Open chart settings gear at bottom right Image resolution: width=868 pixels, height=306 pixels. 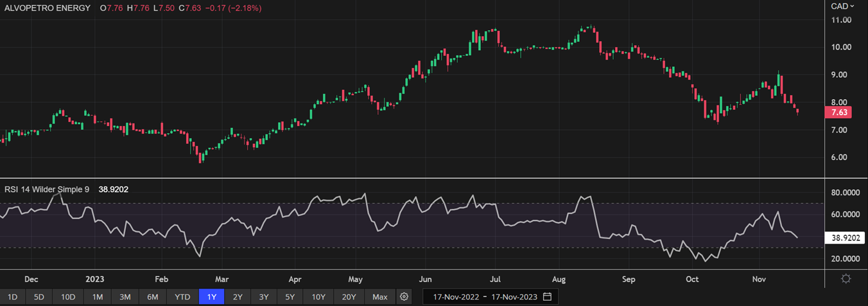[846, 278]
